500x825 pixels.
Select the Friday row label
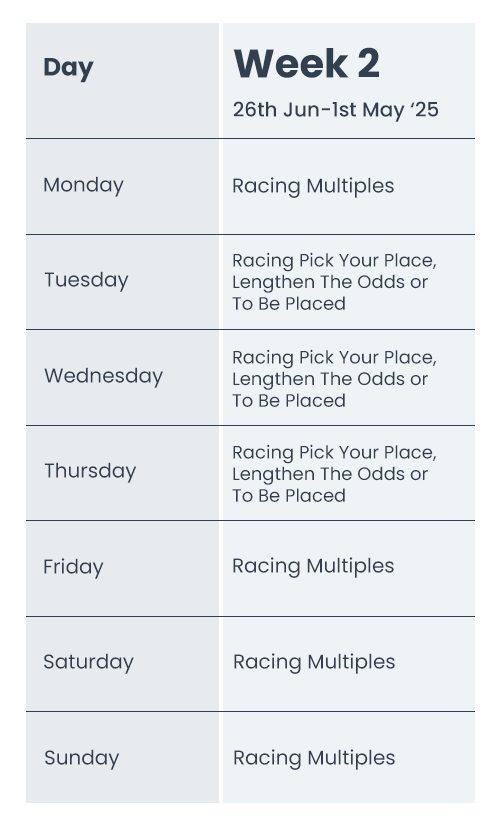click(x=73, y=567)
